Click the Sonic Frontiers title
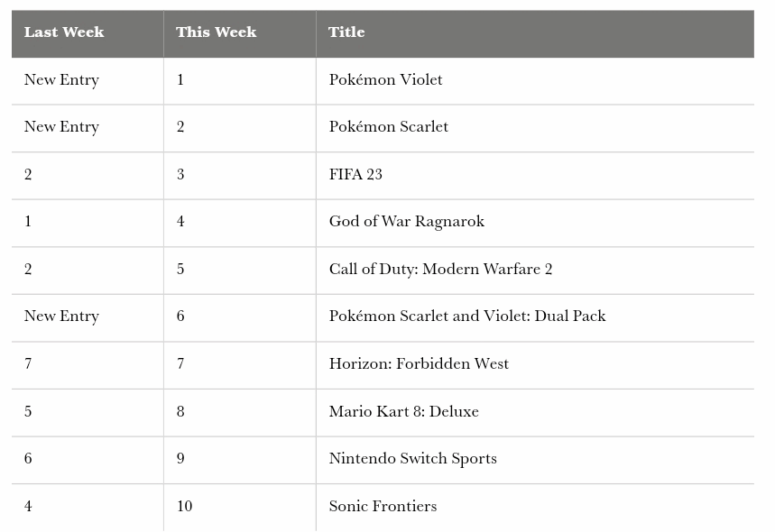This screenshot has width=775, height=532. (383, 507)
